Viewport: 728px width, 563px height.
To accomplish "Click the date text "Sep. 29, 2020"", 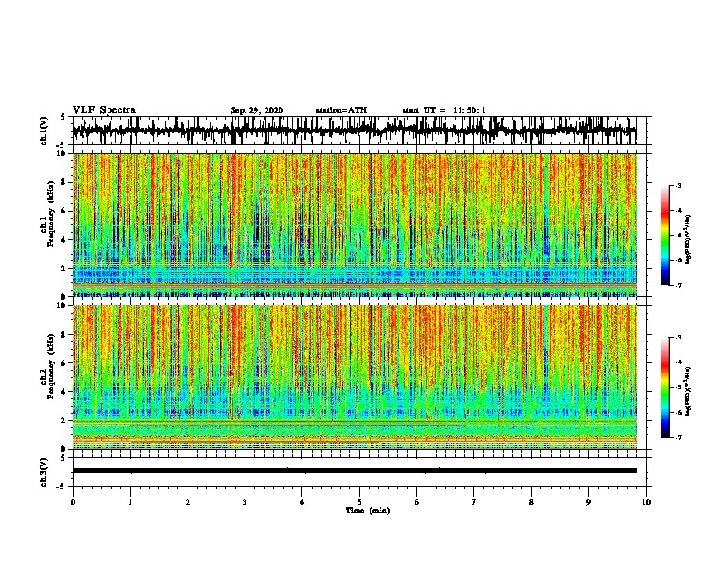I will coord(256,110).
